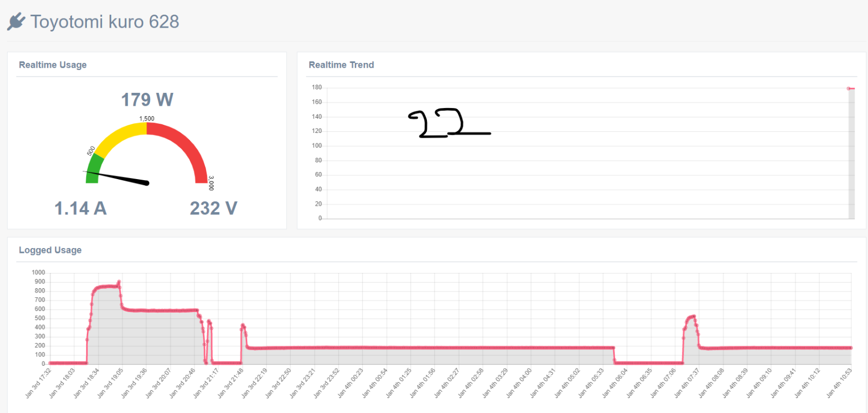Click the 40 label on Realtime Trend axis
The width and height of the screenshot is (868, 413).
[x=318, y=189]
